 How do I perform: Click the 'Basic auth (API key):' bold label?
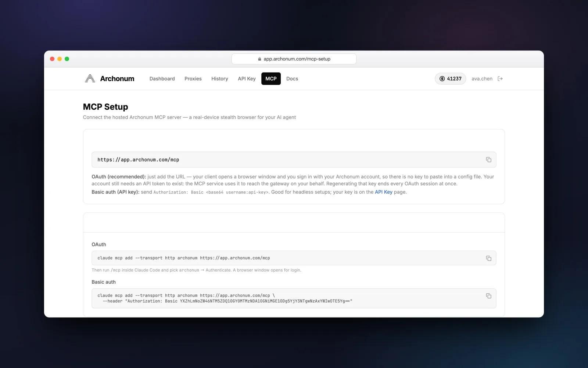point(115,192)
